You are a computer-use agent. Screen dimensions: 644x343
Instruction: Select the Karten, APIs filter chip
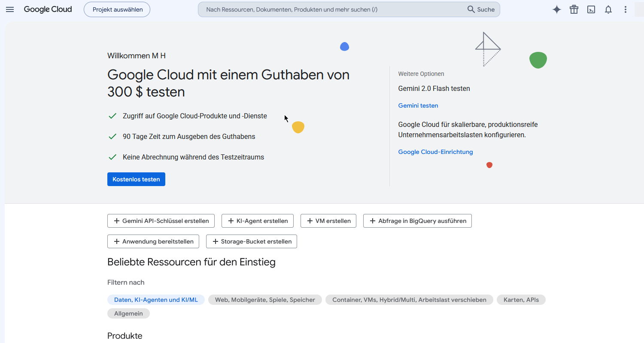[x=521, y=300]
